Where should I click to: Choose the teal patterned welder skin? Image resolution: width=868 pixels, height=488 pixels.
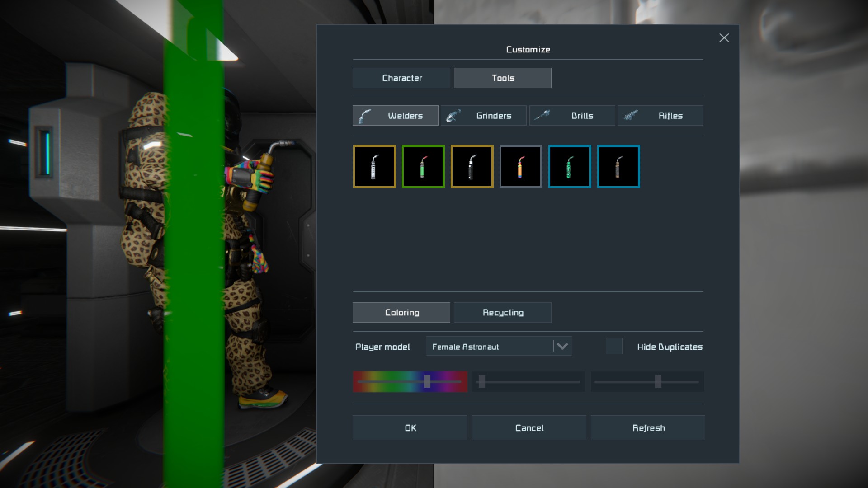point(570,166)
